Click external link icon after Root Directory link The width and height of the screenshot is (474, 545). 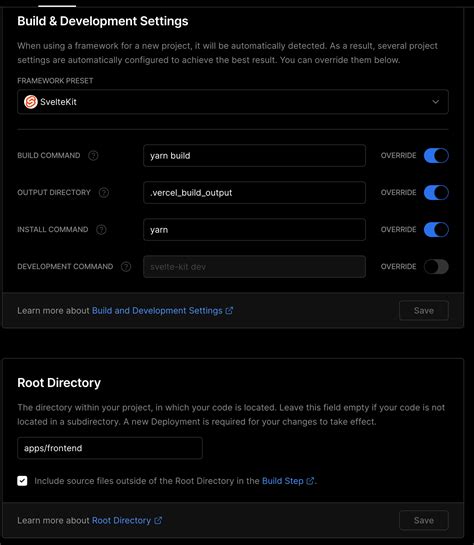158,520
